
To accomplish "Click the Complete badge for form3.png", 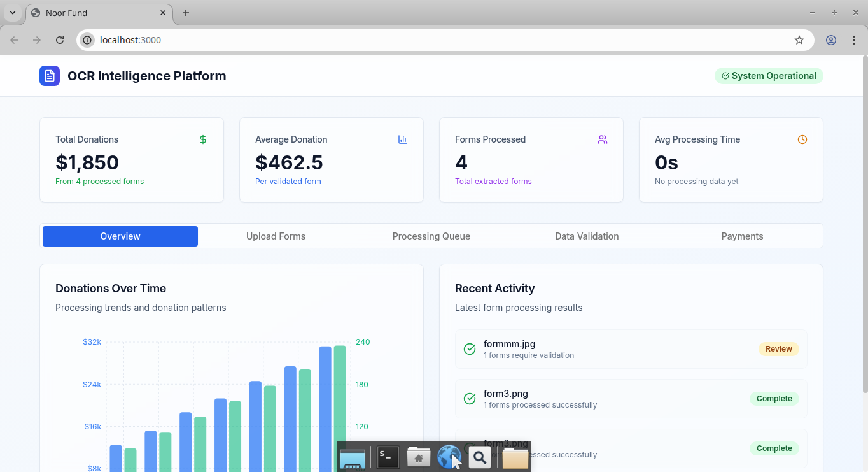I will pyautogui.click(x=774, y=398).
